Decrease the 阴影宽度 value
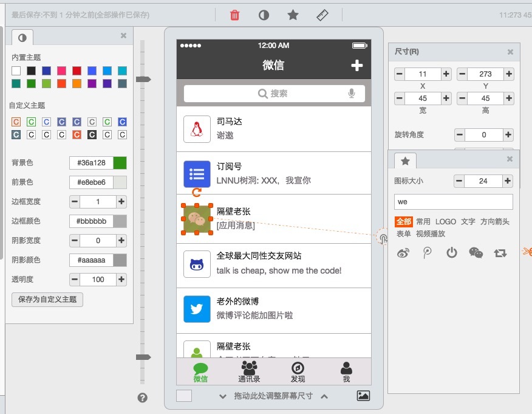 tap(75, 241)
